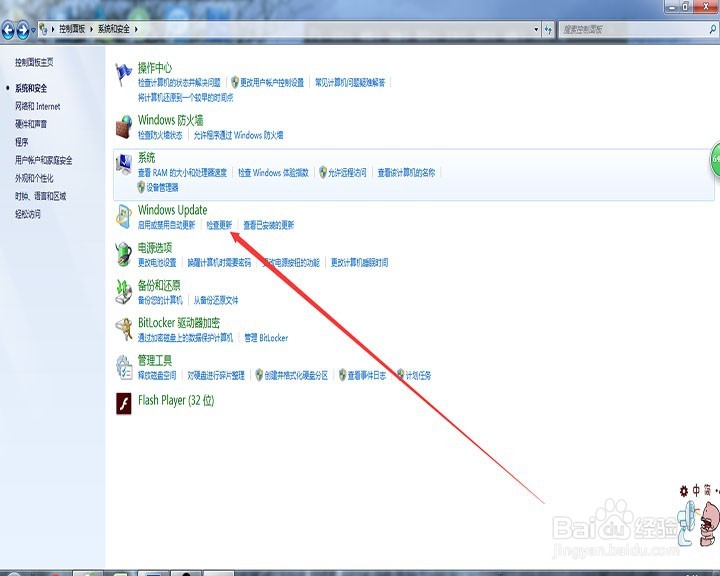
Task: Open the Flash Player icon
Action: pos(124,404)
